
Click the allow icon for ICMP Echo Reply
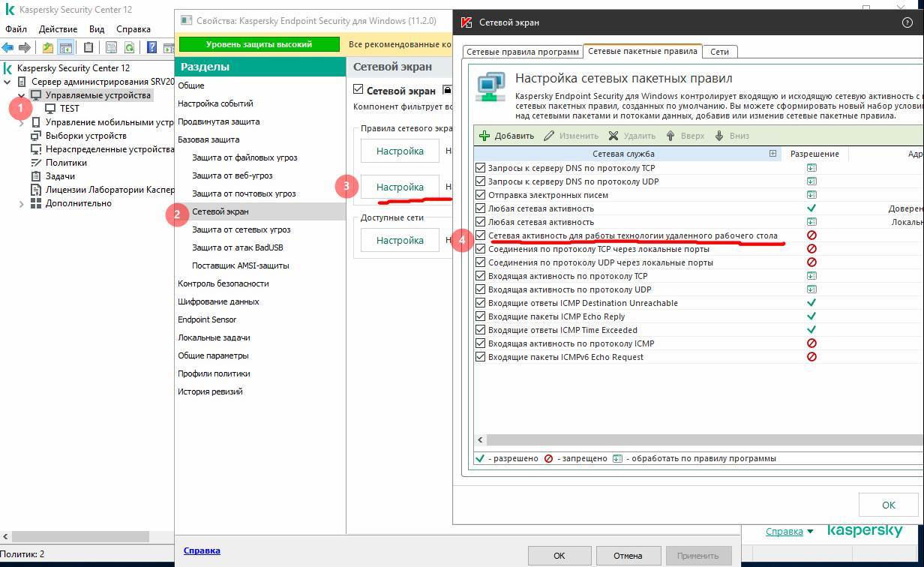click(x=811, y=316)
